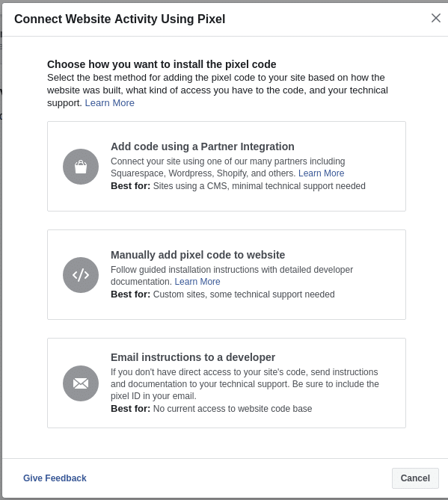Click 'Connect your site using one of' description
This screenshot has height=500, width=448.
tap(228, 167)
